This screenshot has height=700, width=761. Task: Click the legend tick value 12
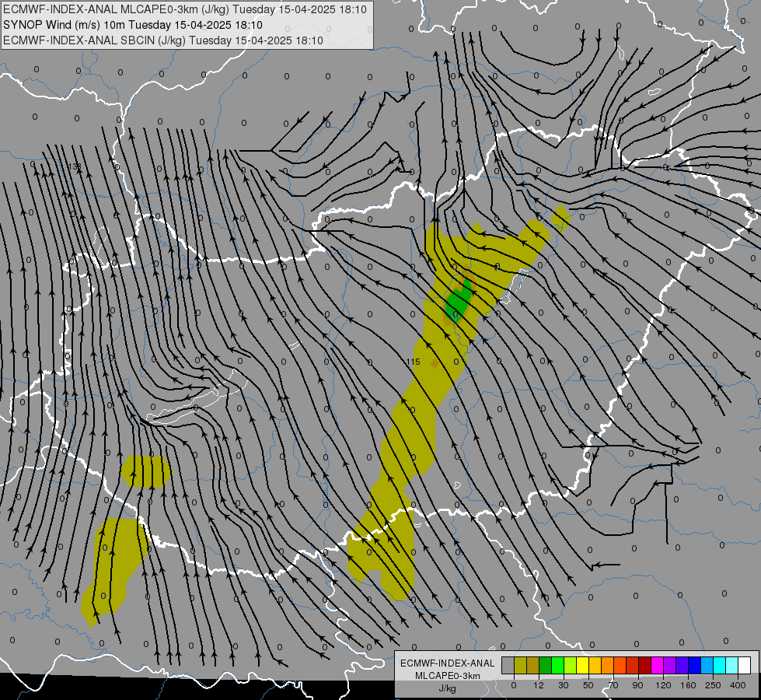539,685
